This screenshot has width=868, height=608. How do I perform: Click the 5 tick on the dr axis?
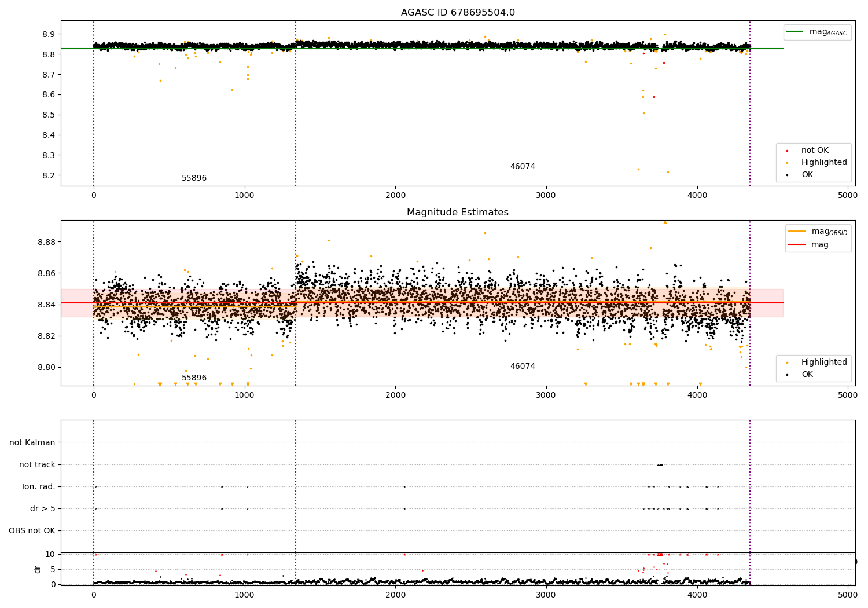(53, 570)
